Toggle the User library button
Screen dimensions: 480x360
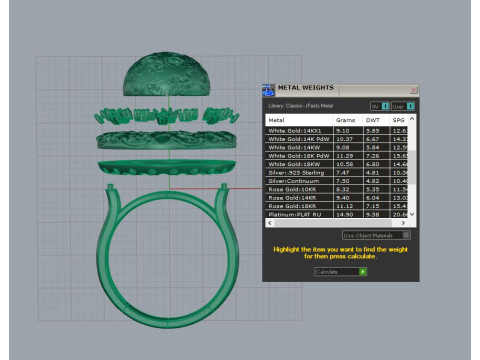click(403, 106)
